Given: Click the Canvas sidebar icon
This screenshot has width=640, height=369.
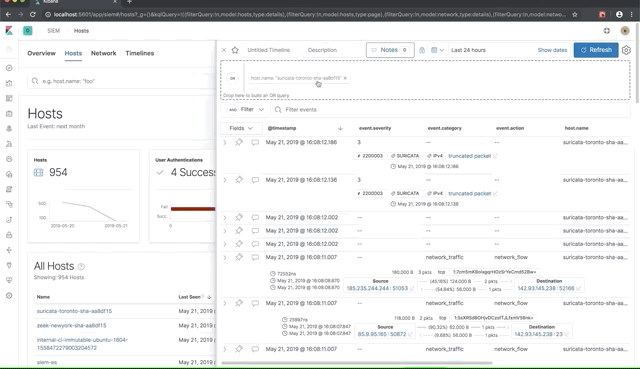Looking at the screenshot, I should pyautogui.click(x=9, y=113).
